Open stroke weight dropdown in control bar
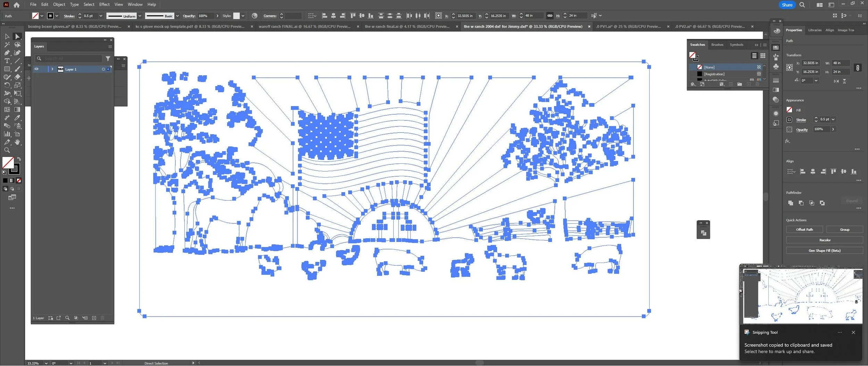This screenshot has height=366, width=868. click(101, 16)
